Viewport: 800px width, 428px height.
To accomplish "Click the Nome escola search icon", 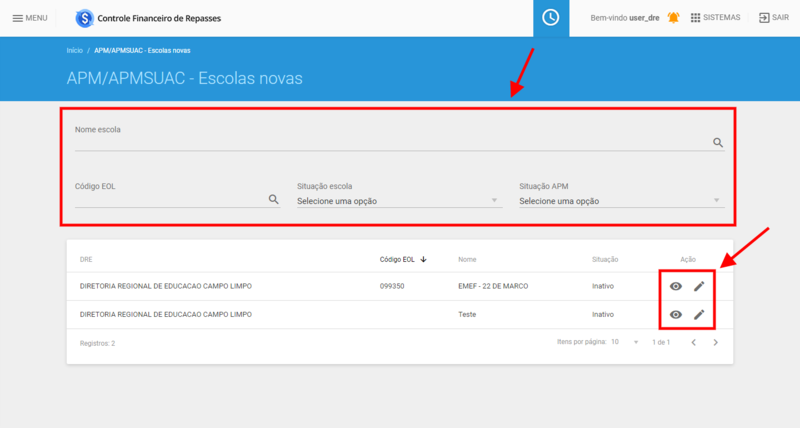I will (x=718, y=143).
